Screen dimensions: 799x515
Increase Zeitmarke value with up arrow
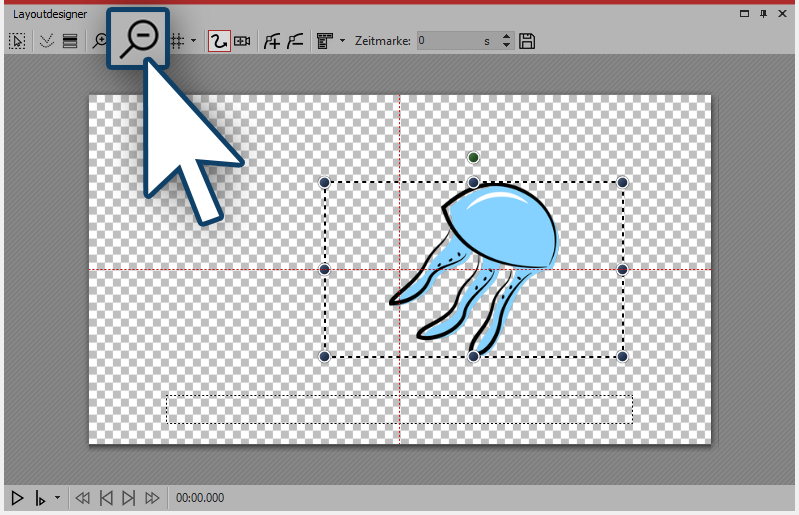tap(506, 36)
